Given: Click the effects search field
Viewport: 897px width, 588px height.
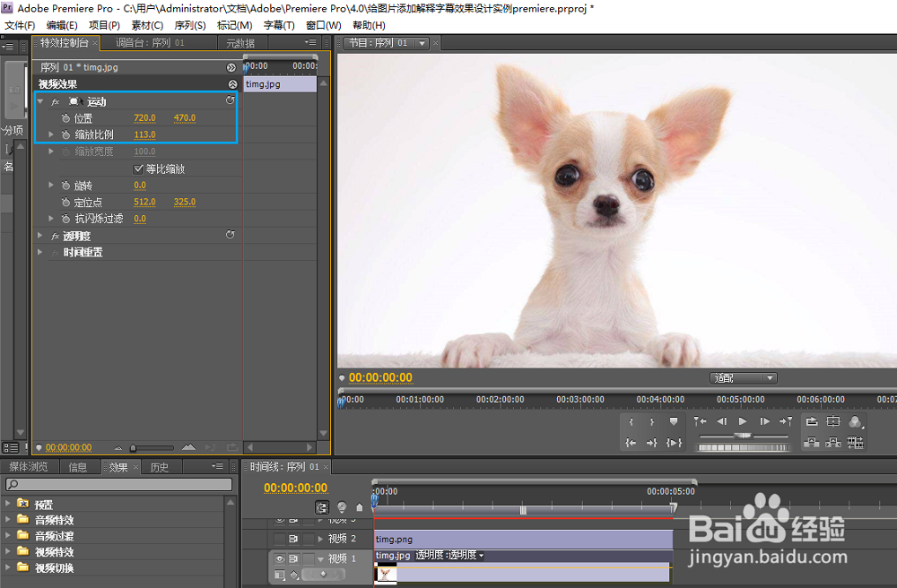Looking at the screenshot, I should tap(118, 485).
